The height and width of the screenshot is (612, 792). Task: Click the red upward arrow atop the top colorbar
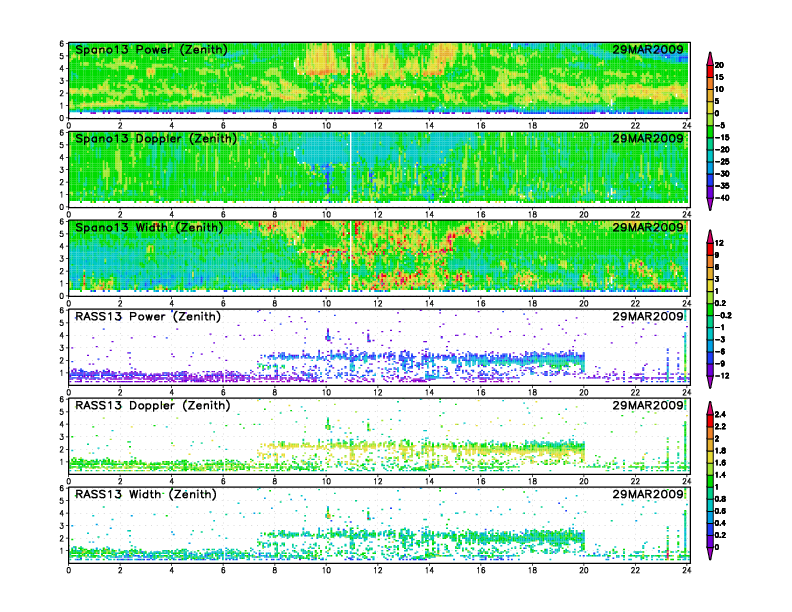[710, 53]
